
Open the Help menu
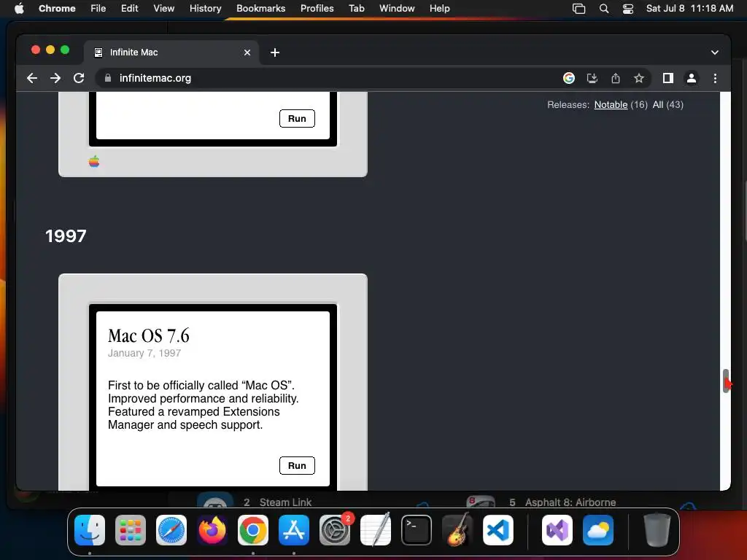pyautogui.click(x=439, y=9)
